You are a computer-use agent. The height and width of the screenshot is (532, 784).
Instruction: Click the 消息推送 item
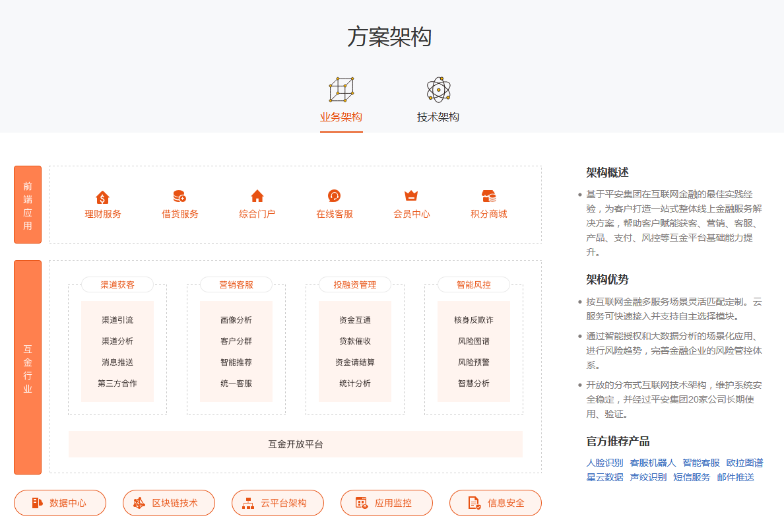117,362
